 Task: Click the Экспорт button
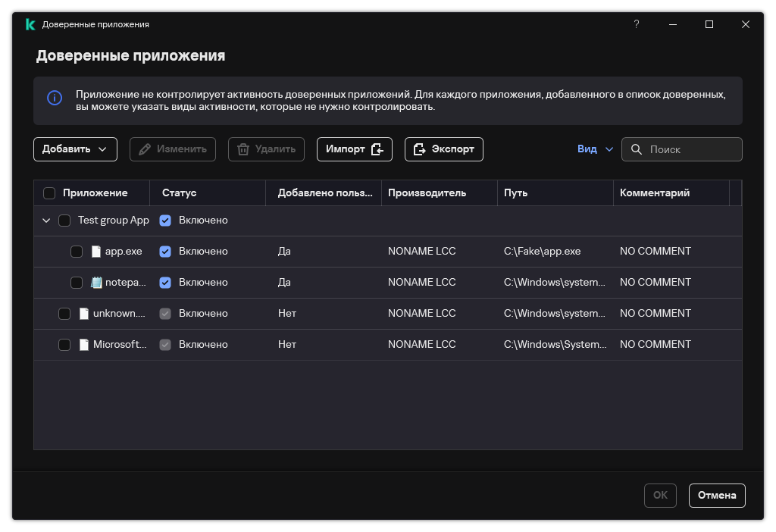click(444, 149)
